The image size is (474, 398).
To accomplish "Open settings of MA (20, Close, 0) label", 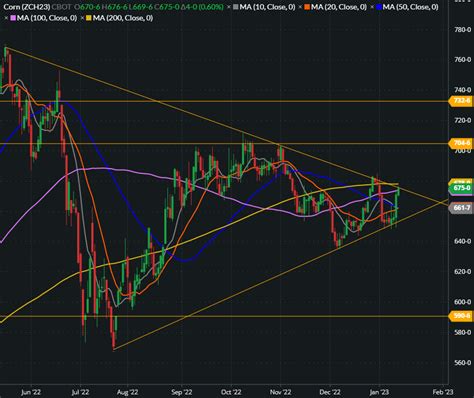I will (x=339, y=7).
